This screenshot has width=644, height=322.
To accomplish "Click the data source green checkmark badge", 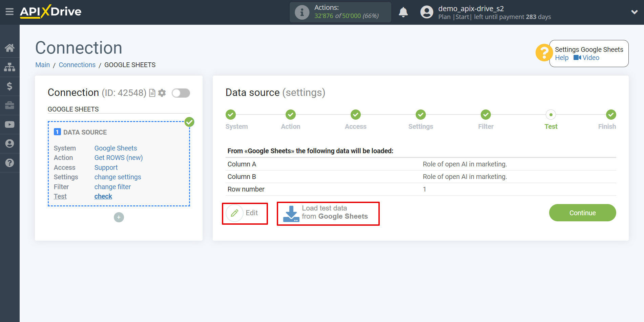I will click(189, 122).
